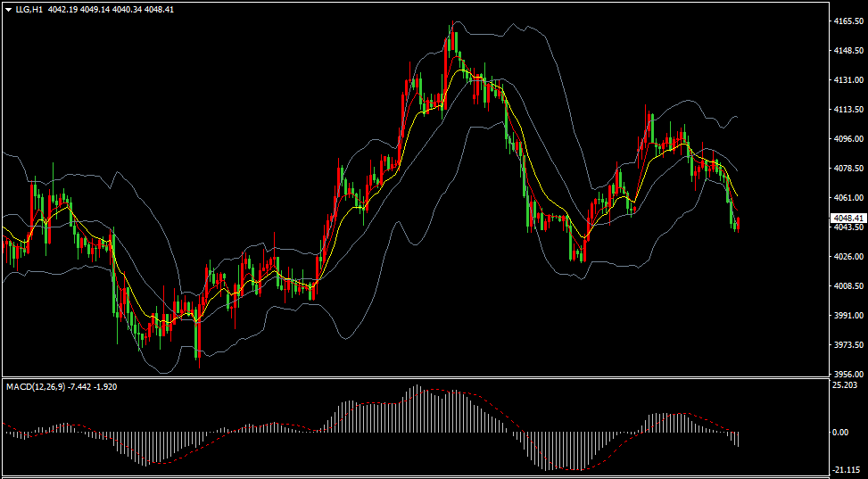The height and width of the screenshot is (479, 868).
Task: Click the 3956.00 bottom price label
Action: pos(848,374)
